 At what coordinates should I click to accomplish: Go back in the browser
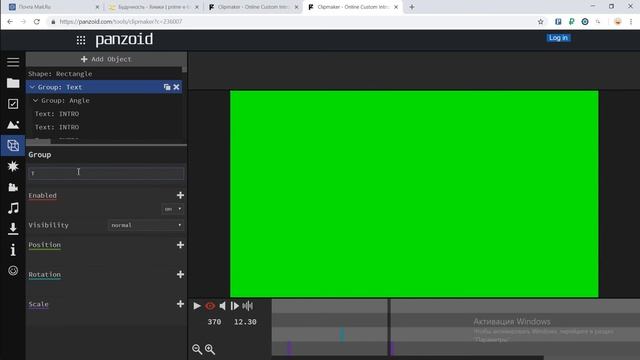coord(10,22)
